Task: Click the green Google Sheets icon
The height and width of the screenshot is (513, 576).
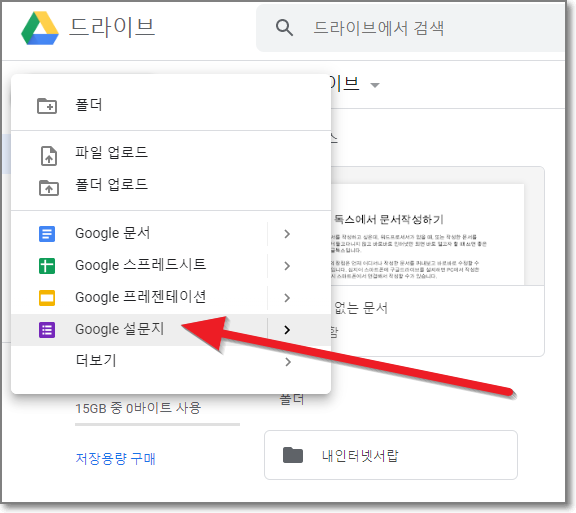Action: point(47,266)
